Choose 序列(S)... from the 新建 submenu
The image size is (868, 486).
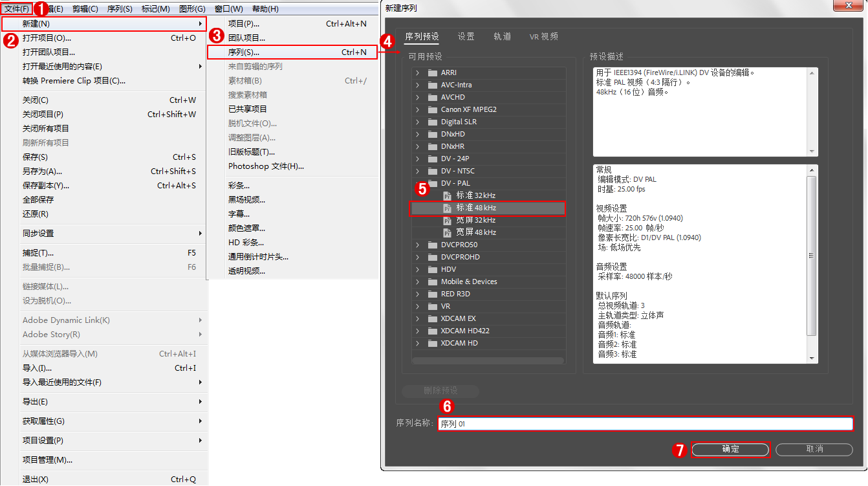tap(292, 52)
